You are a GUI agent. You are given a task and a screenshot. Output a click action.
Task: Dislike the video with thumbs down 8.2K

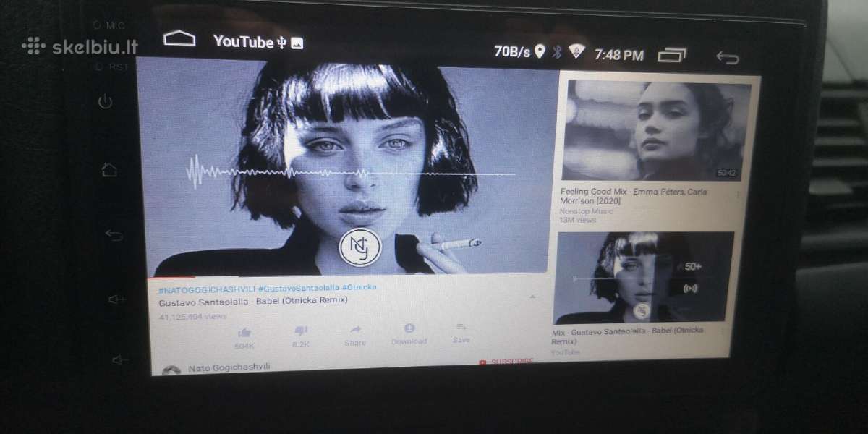tap(301, 331)
